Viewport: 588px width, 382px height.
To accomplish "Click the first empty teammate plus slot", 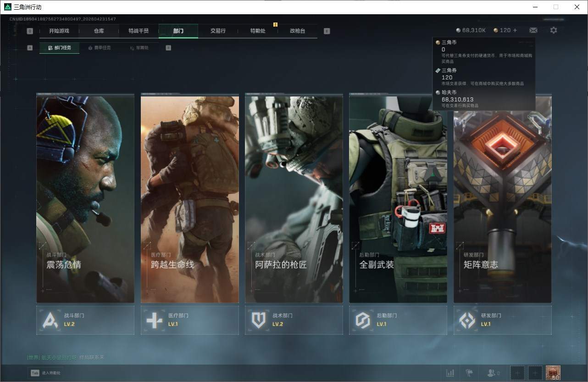I will pyautogui.click(x=517, y=373).
